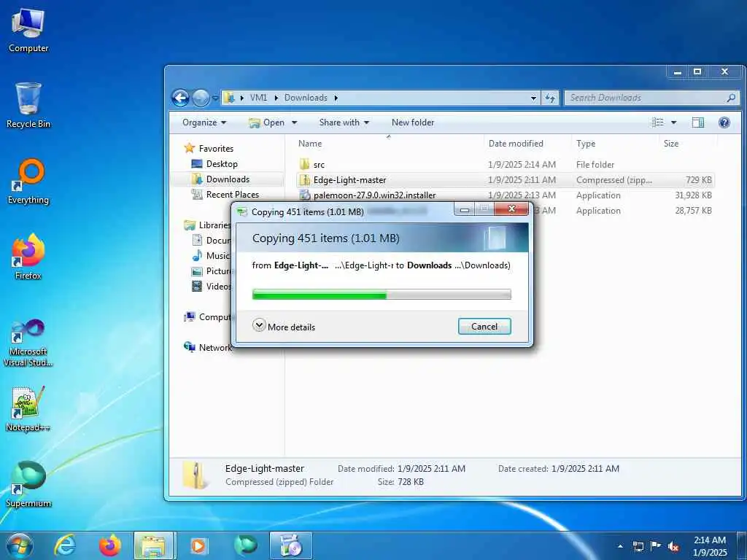Select the Microsoft Visual Studio desktop shortcut
Image resolution: width=747 pixels, height=560 pixels.
(28, 343)
